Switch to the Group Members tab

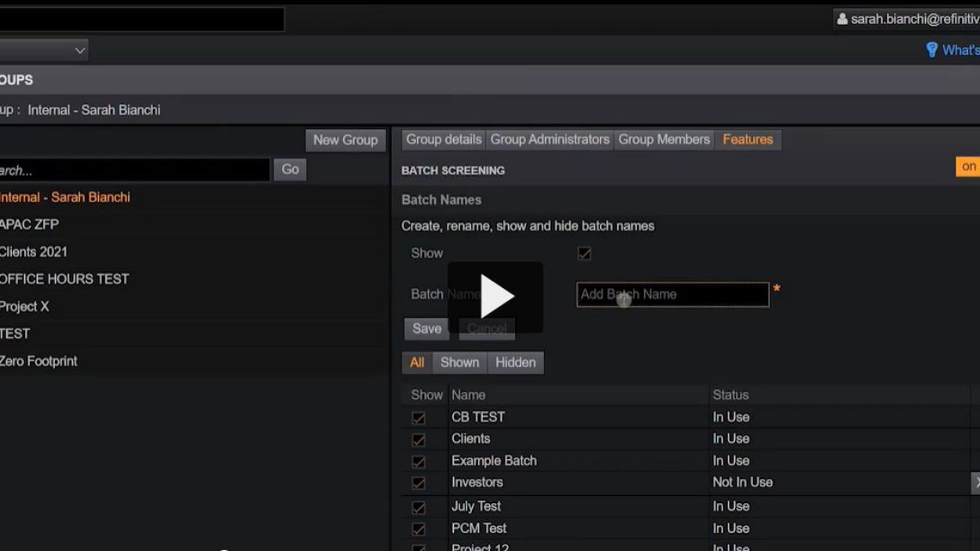[x=664, y=140]
